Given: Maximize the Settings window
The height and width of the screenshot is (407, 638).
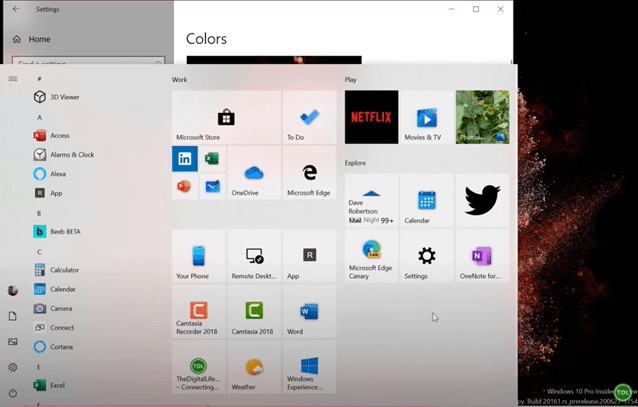Looking at the screenshot, I should point(476,9).
